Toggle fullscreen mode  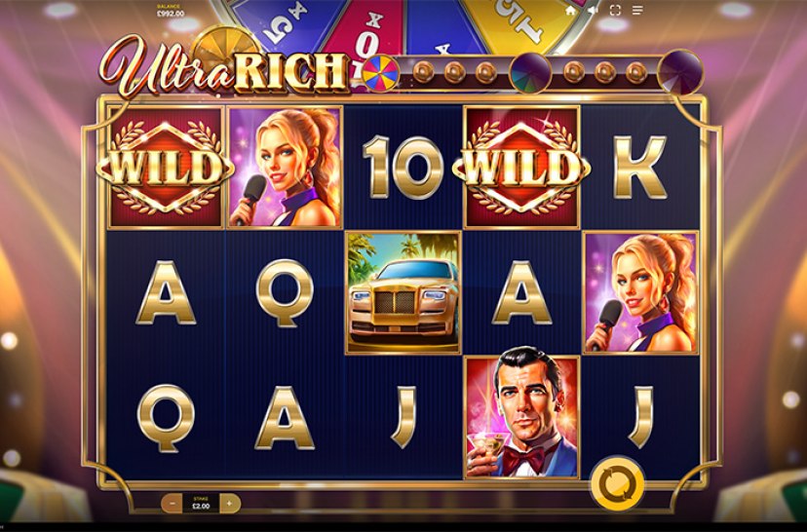pos(615,11)
